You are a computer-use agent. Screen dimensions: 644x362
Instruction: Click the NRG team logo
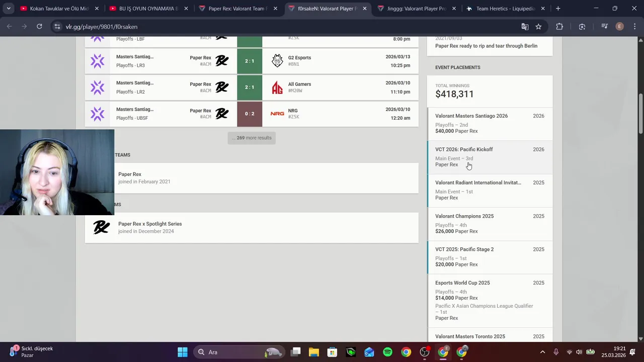277,114
